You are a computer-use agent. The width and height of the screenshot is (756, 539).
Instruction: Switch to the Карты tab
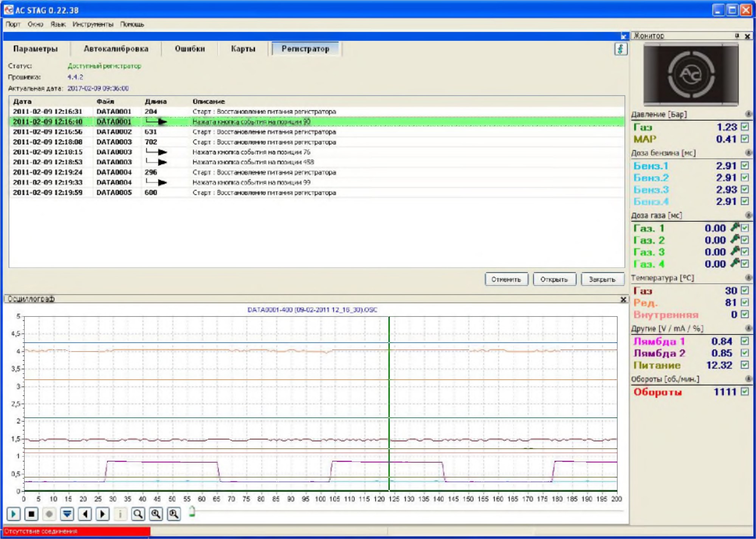(x=243, y=49)
